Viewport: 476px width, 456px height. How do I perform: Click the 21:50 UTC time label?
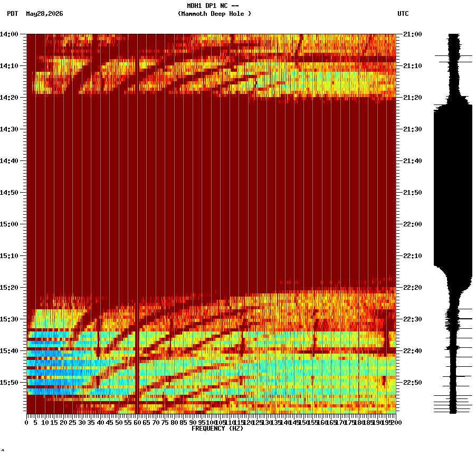point(413,193)
